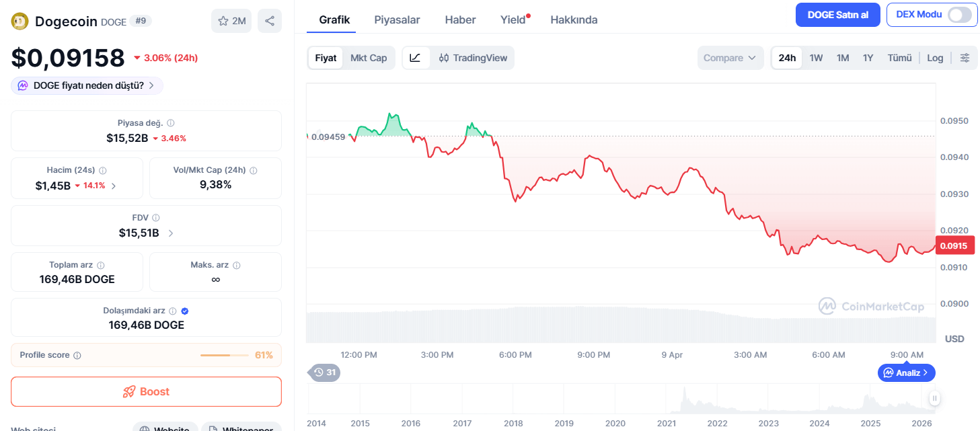Click the Boost rocket button

(146, 391)
